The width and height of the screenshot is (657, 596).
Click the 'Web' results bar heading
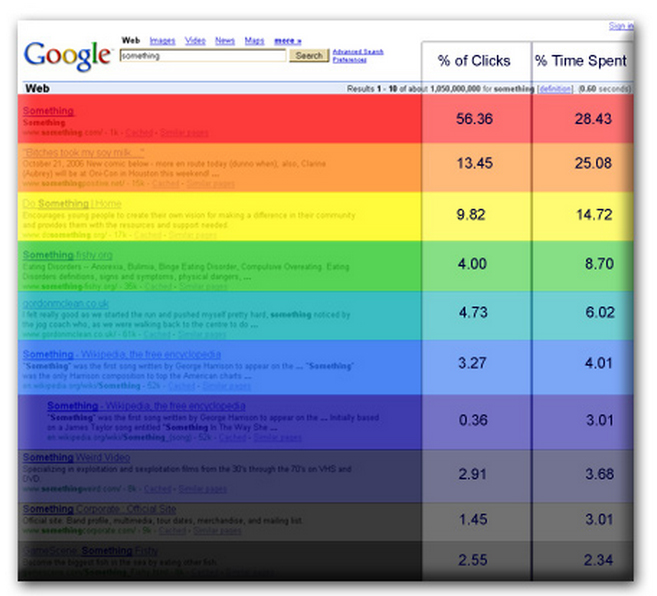tap(37, 88)
